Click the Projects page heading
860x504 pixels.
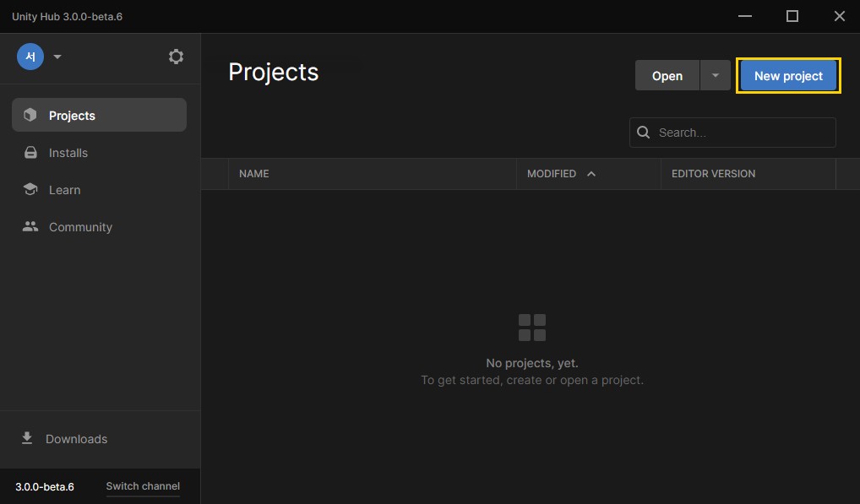pyautogui.click(x=273, y=73)
